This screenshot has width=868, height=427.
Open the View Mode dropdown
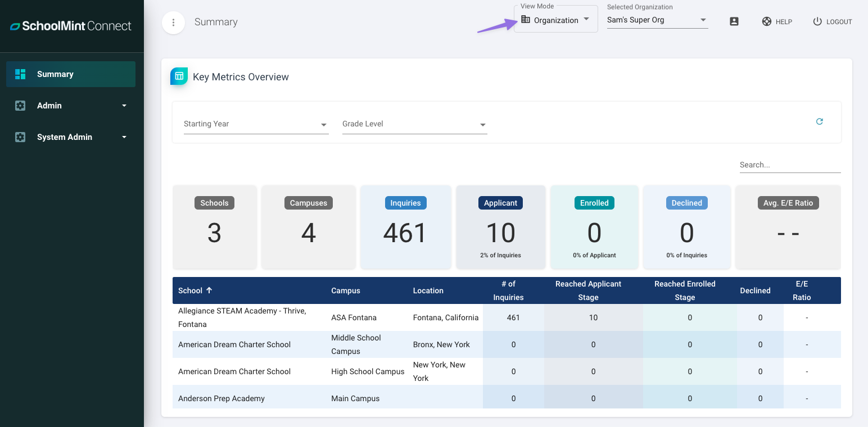[555, 20]
